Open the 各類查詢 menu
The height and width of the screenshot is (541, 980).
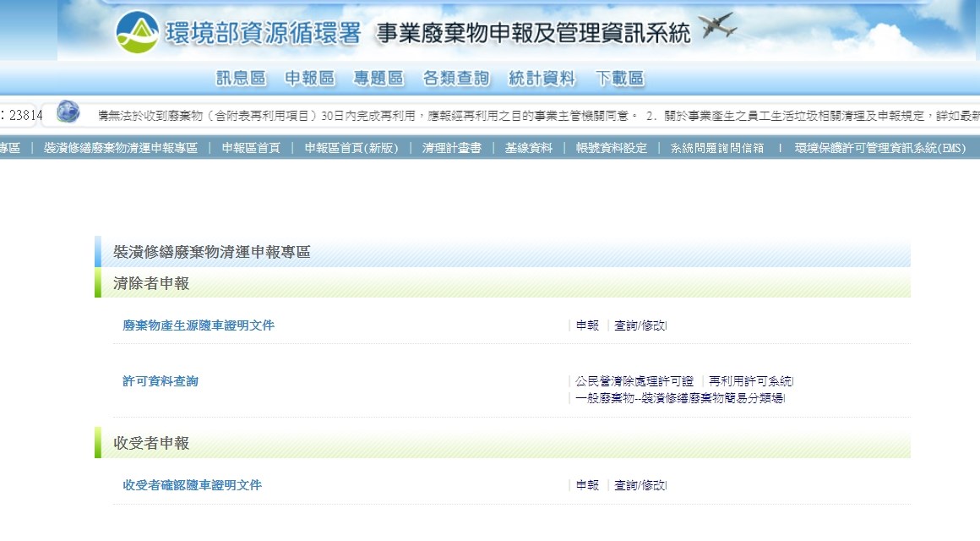coord(456,79)
